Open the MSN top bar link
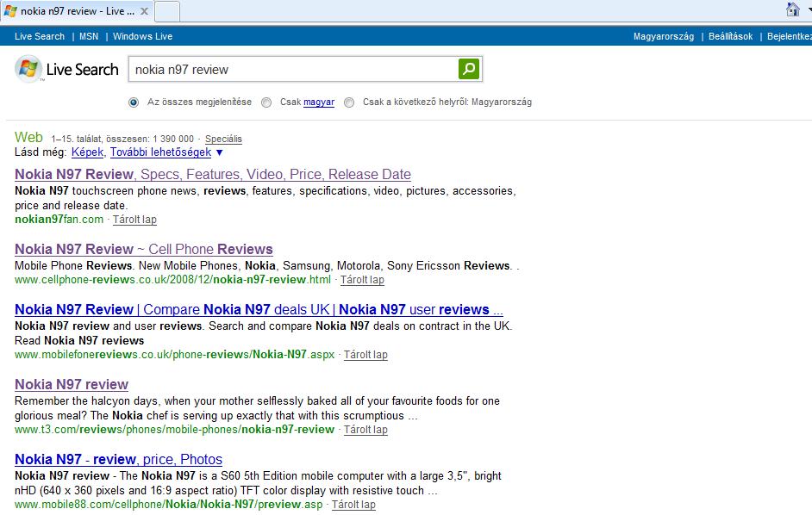The width and height of the screenshot is (812, 515). click(x=89, y=36)
